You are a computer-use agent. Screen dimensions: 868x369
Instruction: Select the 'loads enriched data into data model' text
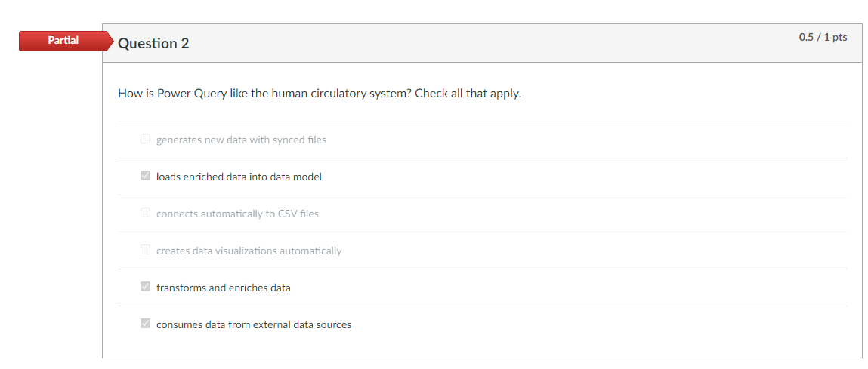(239, 177)
